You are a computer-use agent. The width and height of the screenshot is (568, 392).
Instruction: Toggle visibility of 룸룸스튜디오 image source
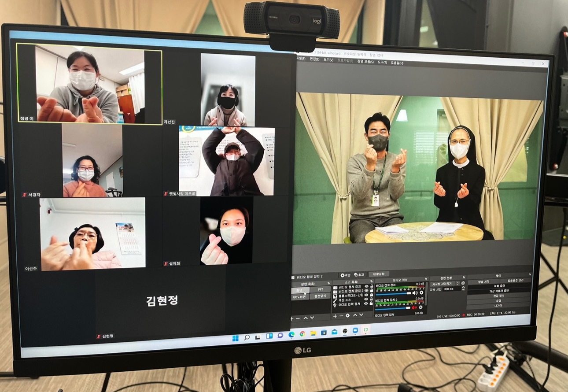point(366,295)
